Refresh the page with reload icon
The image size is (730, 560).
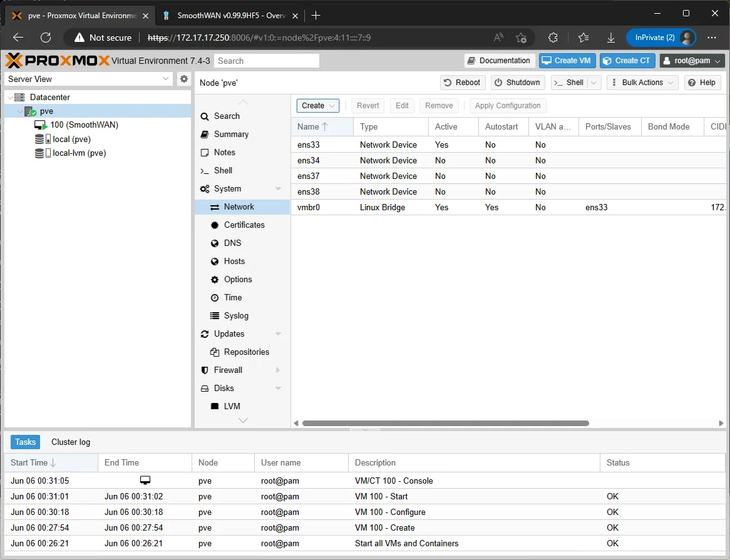(46, 38)
